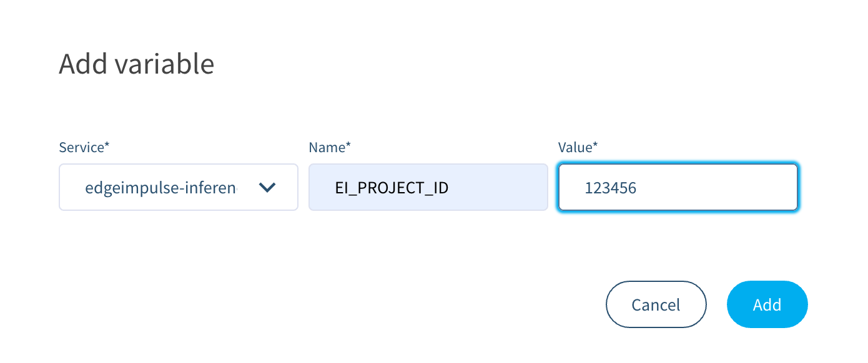Focus the Value input field
The image size is (868, 363).
click(678, 187)
